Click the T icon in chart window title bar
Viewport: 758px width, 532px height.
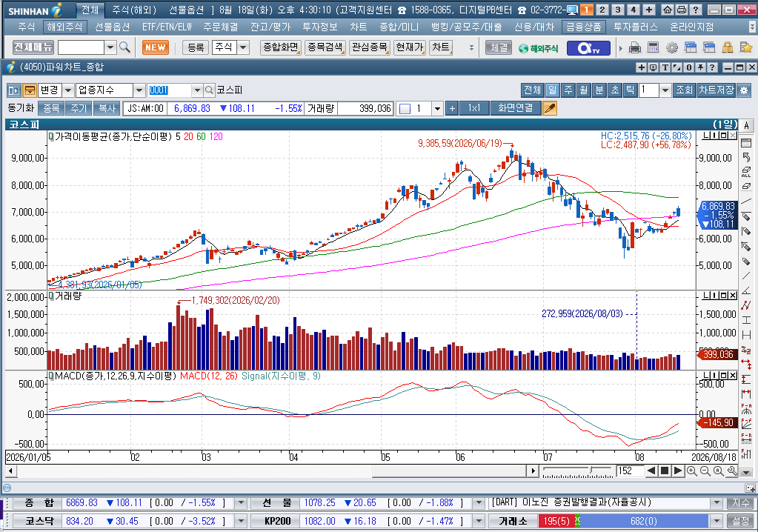(x=665, y=67)
